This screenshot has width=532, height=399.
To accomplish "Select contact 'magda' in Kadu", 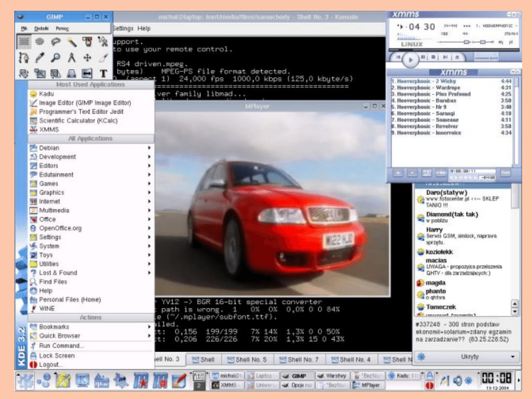I will 435,283.
